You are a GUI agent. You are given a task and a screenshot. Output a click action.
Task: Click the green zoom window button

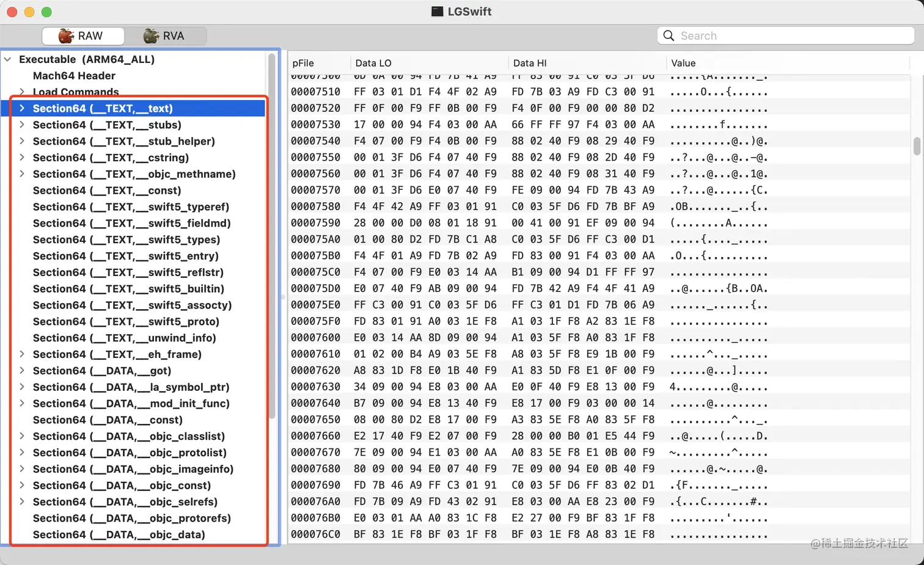(46, 12)
